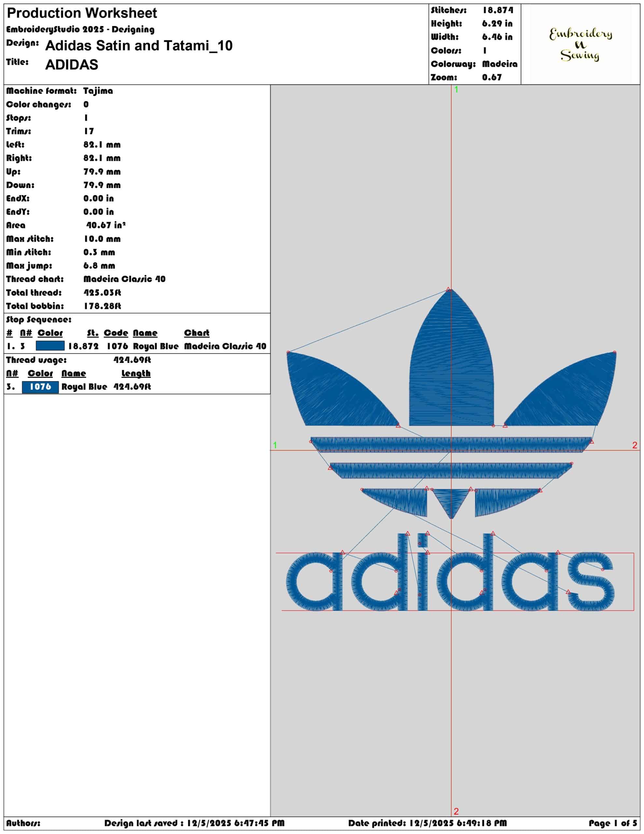The width and height of the screenshot is (644, 834).
Task: Select the "Authors:" footer label
Action: pyautogui.click(x=23, y=823)
